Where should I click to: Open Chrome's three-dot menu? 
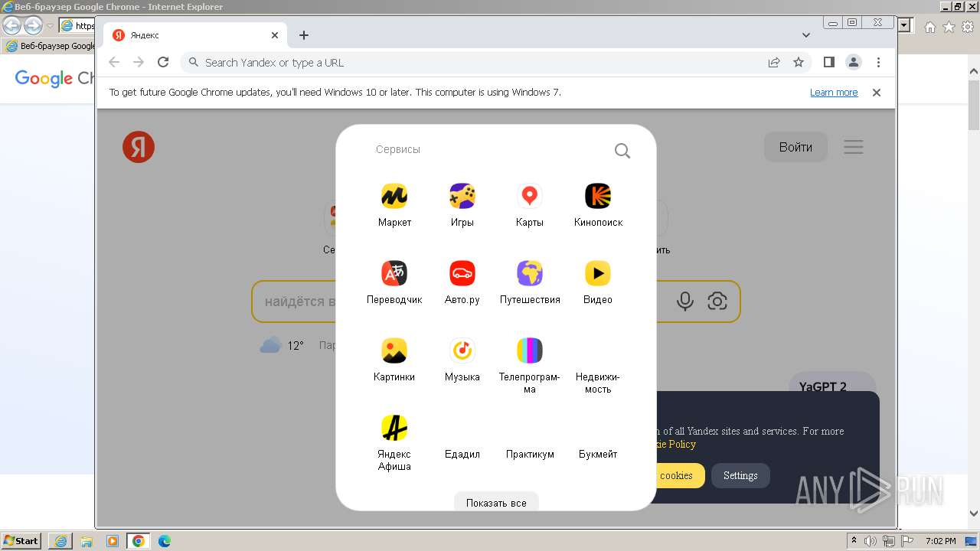pos(878,62)
